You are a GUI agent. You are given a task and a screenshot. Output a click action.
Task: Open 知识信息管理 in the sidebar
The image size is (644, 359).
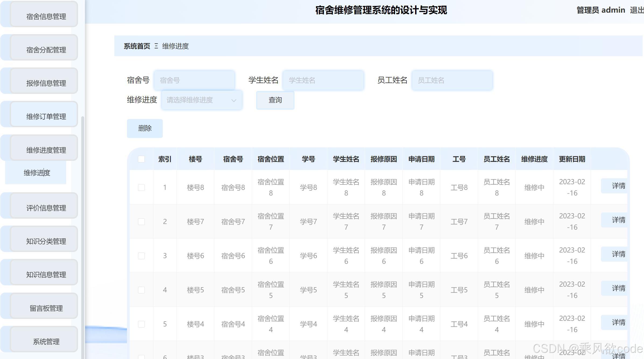[43, 275]
